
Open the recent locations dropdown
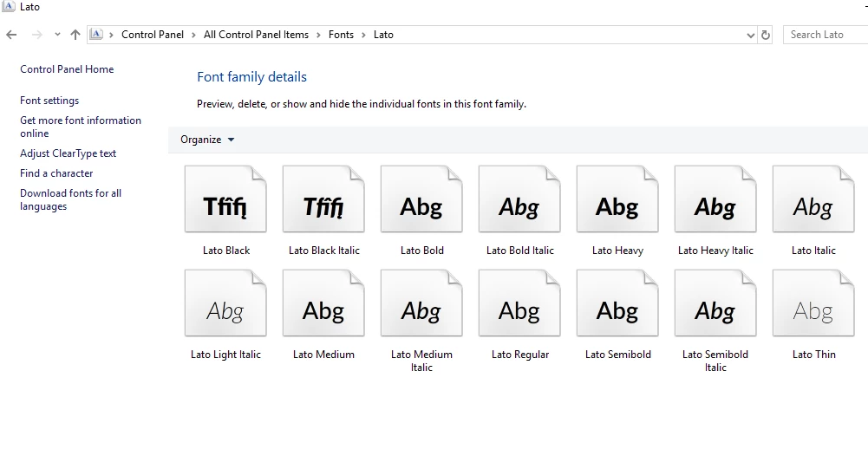[x=57, y=35]
